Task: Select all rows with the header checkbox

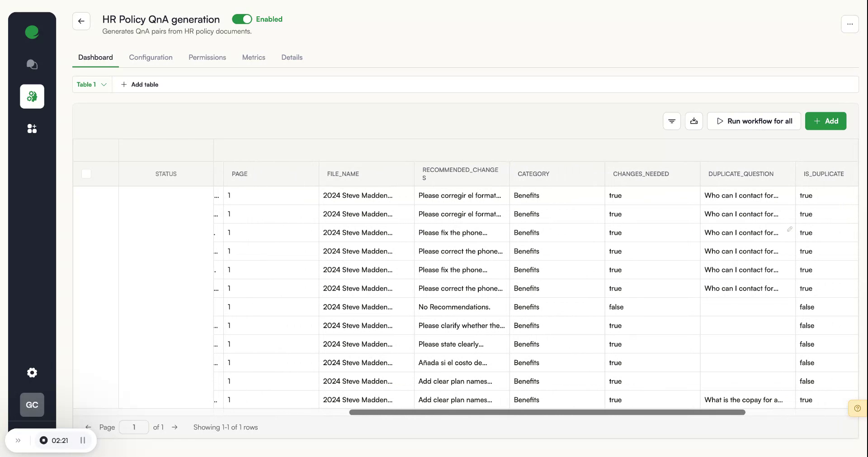Action: click(x=86, y=174)
